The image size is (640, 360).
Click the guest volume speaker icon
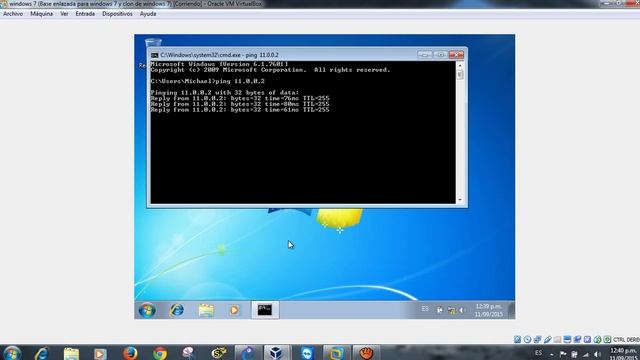[462, 310]
